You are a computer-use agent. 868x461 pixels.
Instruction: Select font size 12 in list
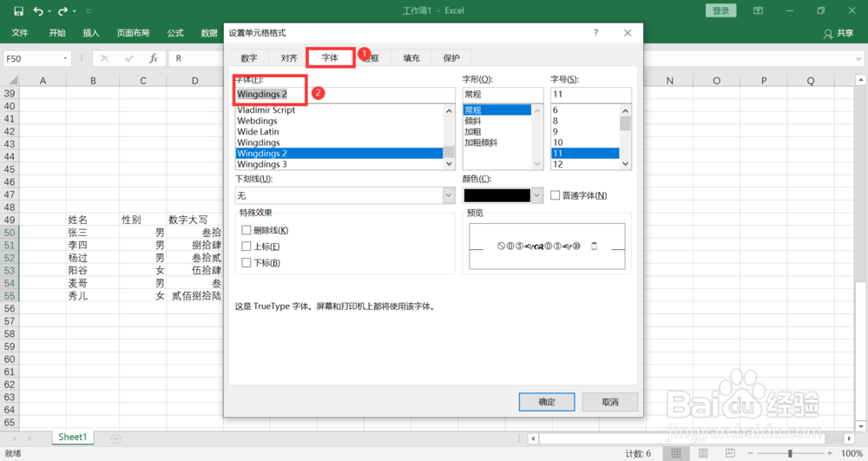557,164
